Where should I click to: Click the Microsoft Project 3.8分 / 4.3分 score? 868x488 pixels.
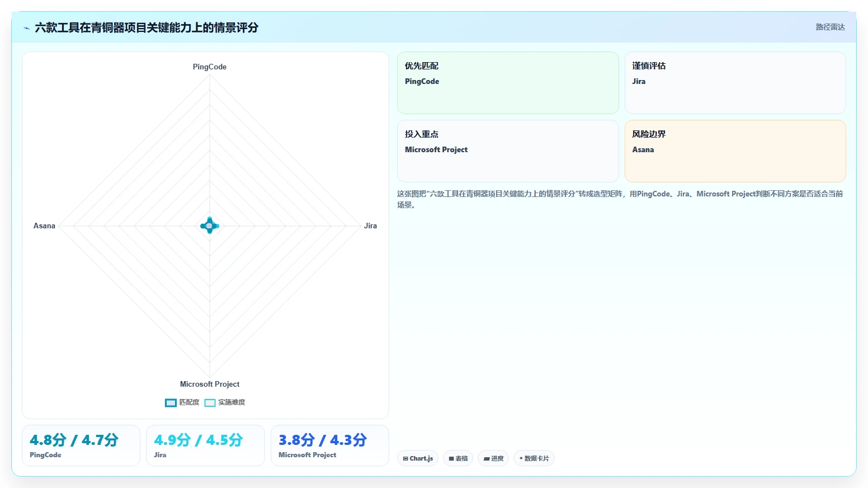click(x=330, y=445)
